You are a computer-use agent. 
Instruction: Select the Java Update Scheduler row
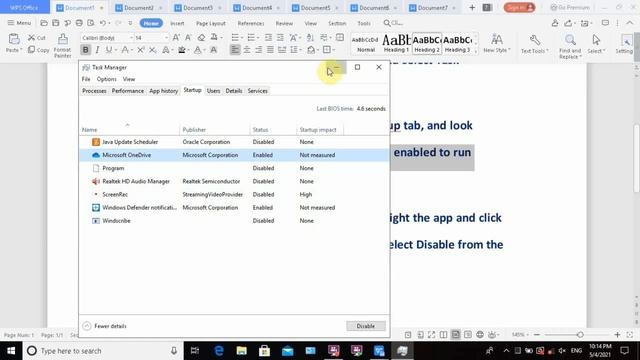tap(234, 142)
